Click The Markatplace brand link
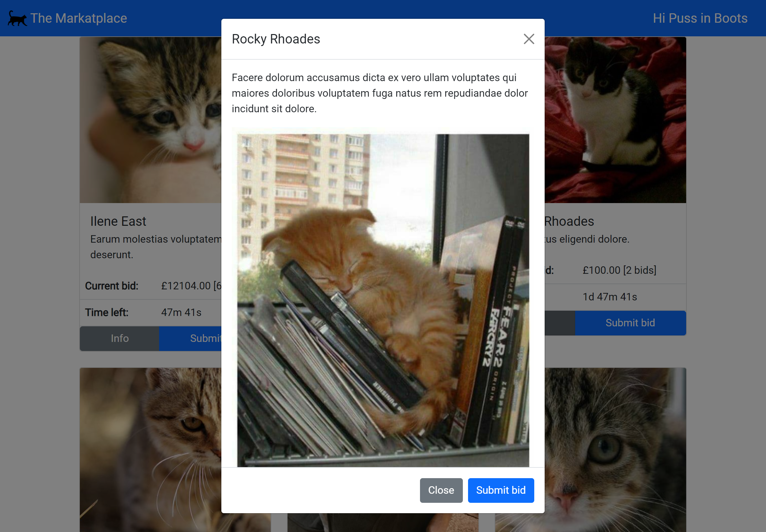This screenshot has width=766, height=532. (78, 18)
